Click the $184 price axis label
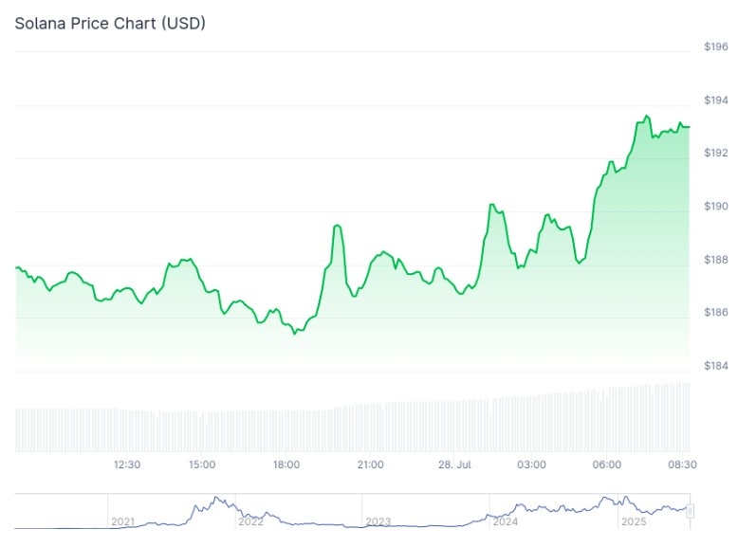Viewport: 756px width, 547px height. pyautogui.click(x=716, y=366)
